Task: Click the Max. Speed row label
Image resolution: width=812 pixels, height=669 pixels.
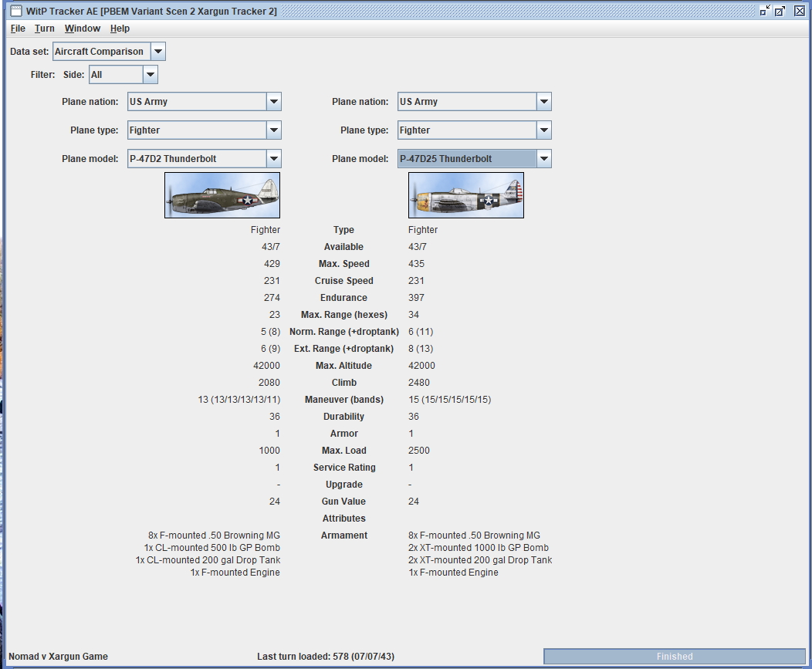Action: pos(343,264)
